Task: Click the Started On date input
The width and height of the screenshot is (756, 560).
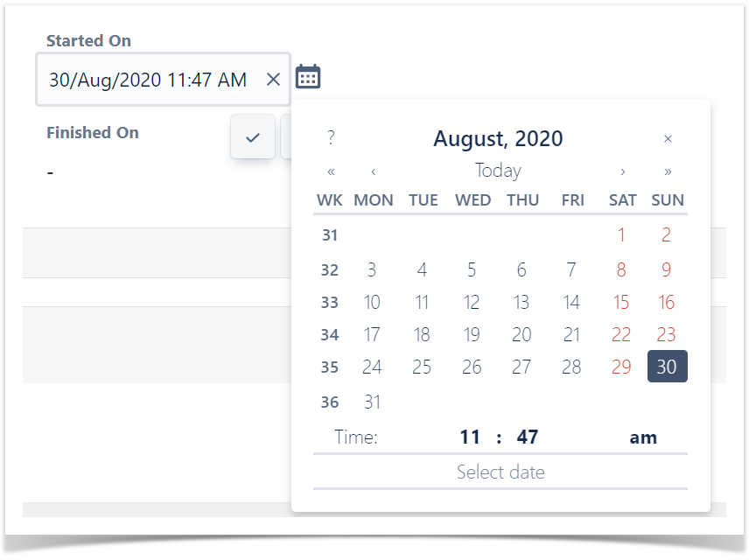Action: 163,79
